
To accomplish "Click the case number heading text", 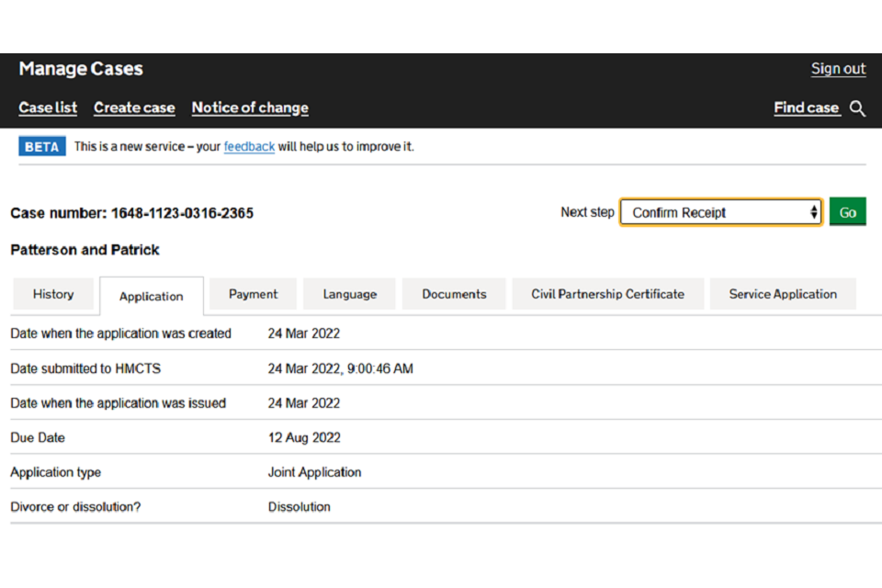I will click(x=131, y=213).
